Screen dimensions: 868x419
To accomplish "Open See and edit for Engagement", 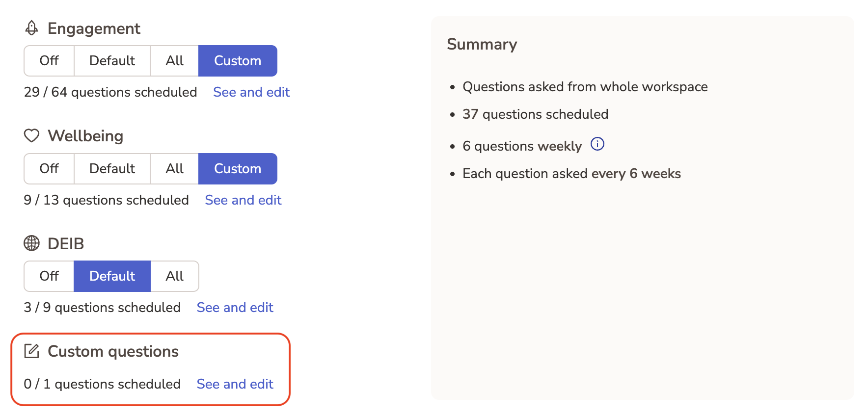I will click(251, 92).
